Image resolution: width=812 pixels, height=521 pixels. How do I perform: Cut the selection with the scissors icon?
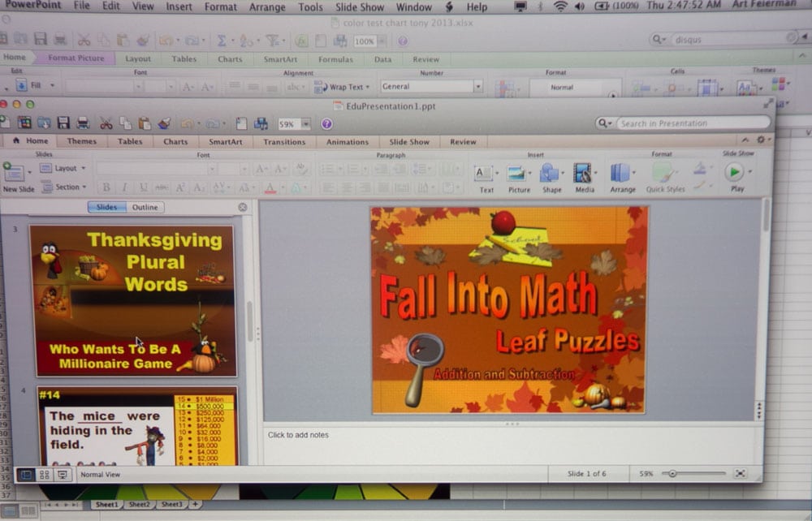106,123
